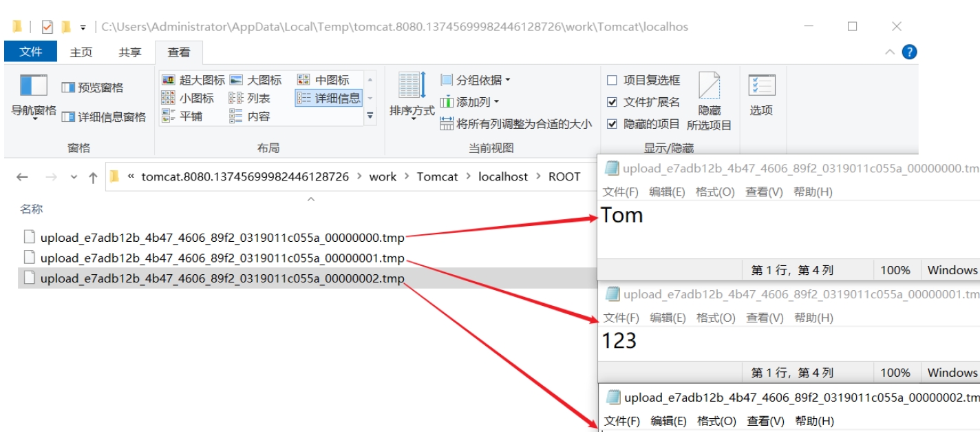Image resolution: width=980 pixels, height=432 pixels.
Task: Choose 列表 layout
Action: tap(250, 99)
